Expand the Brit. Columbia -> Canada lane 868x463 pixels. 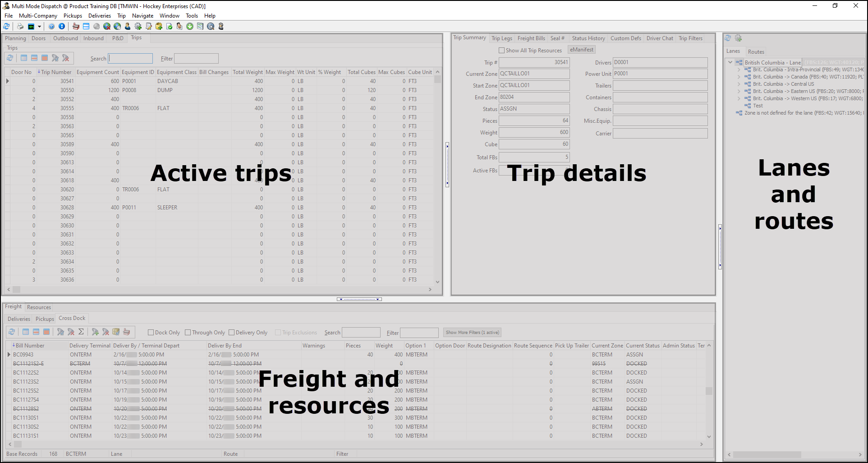739,77
